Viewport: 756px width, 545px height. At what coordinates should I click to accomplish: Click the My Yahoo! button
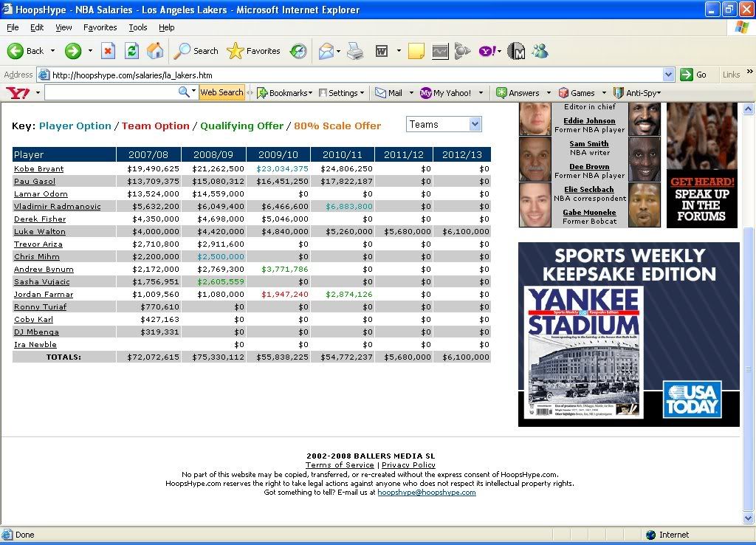pos(445,92)
